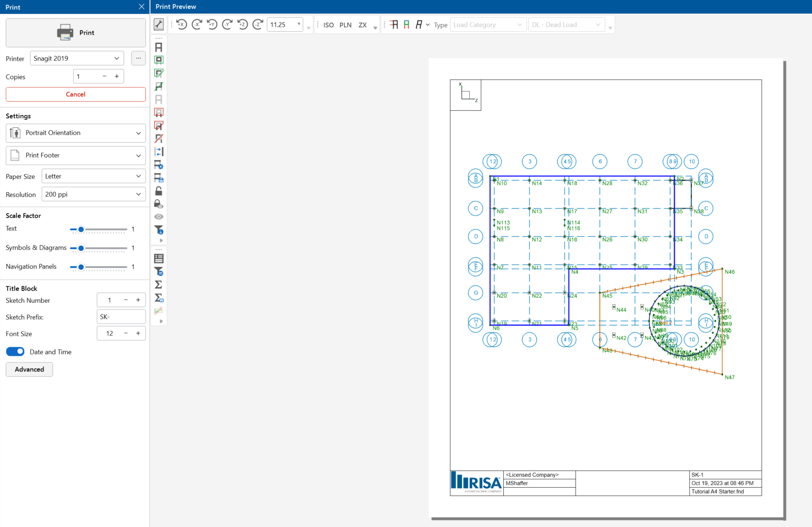Adjust the Symbols & Diagrams scale slider
The width and height of the screenshot is (812, 527).
coord(81,248)
